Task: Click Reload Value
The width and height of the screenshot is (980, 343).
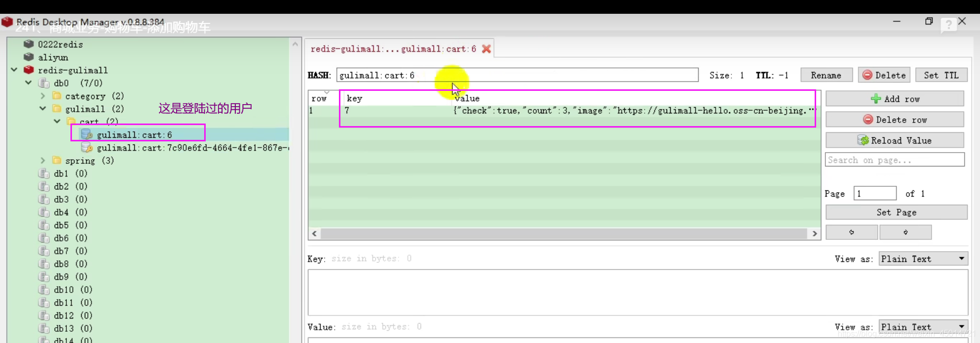Action: [895, 140]
